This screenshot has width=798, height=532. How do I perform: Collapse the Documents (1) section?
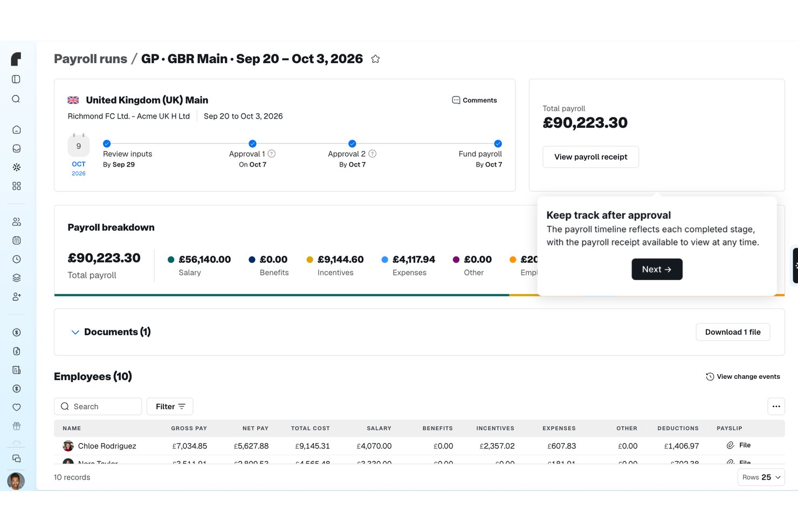pos(75,332)
